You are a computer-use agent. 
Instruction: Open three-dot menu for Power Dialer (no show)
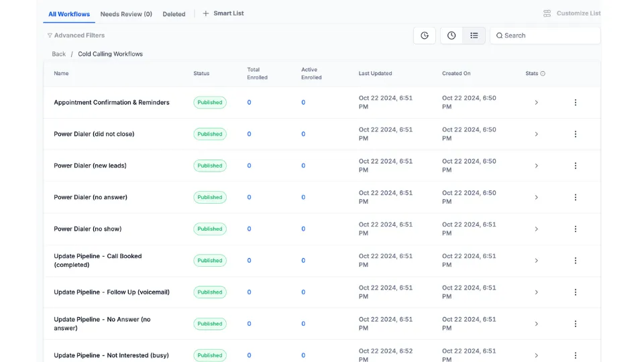click(576, 229)
